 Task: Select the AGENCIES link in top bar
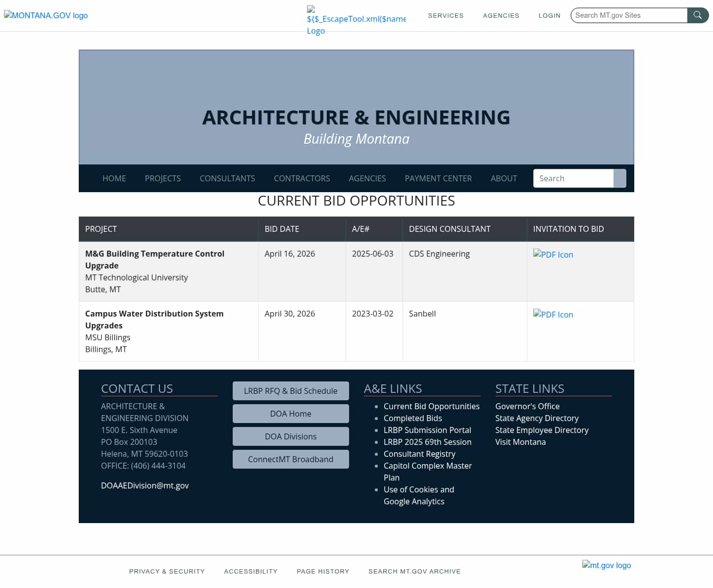[501, 15]
